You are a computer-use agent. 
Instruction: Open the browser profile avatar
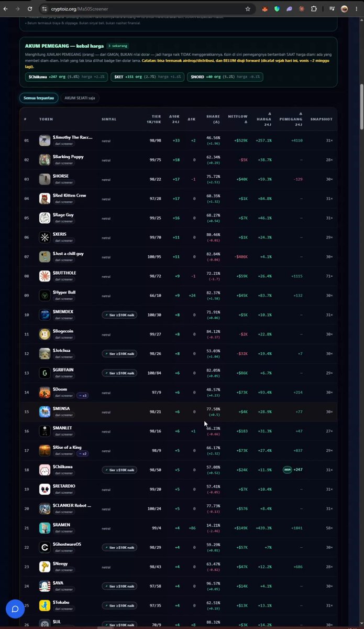coord(345,9)
